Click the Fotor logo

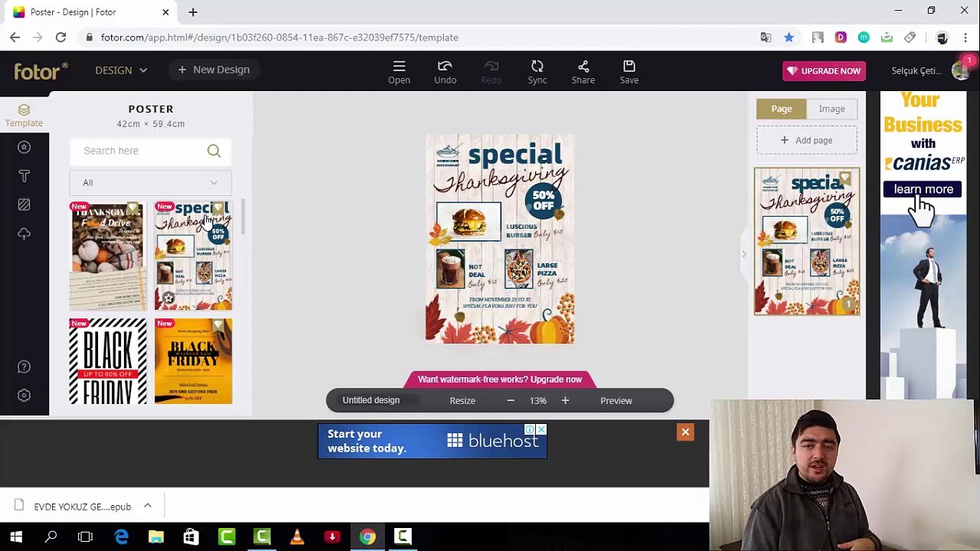[41, 71]
